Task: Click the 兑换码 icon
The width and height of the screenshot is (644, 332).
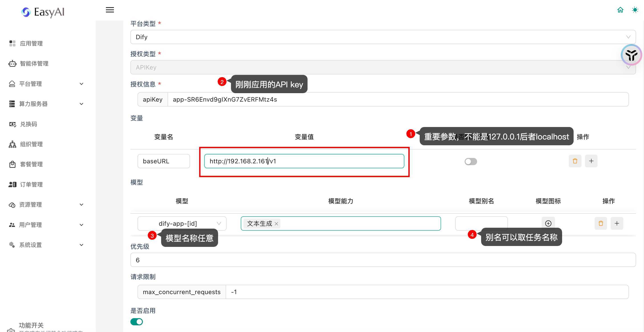Action: point(12,124)
